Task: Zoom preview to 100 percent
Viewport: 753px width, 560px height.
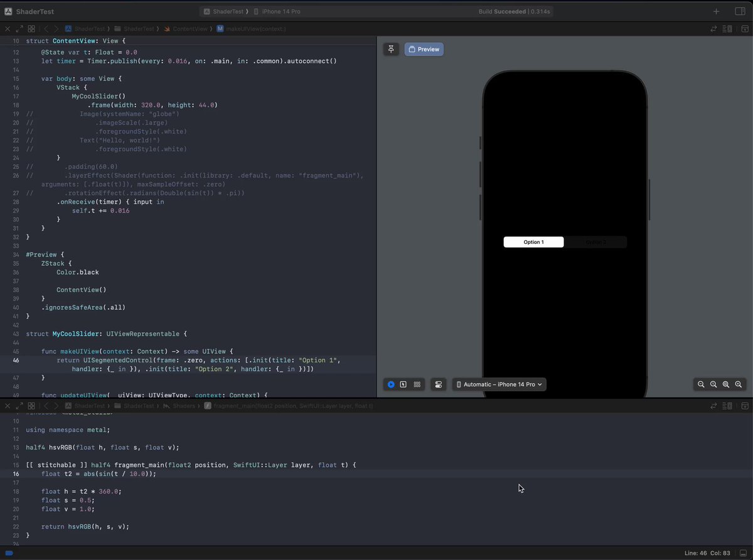Action: click(x=713, y=384)
